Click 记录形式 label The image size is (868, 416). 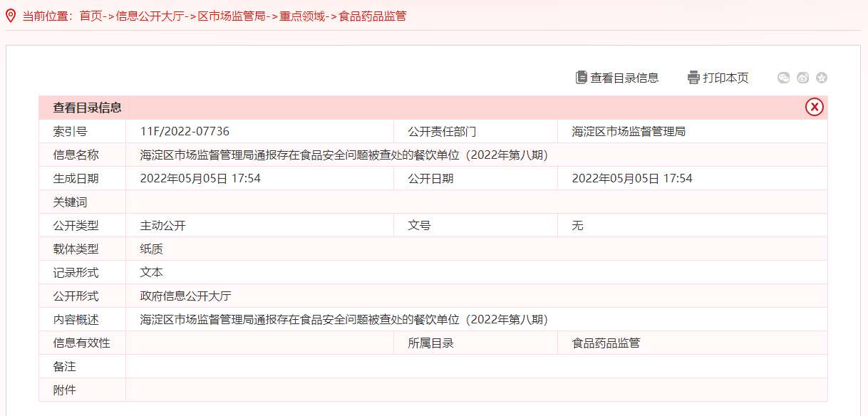click(76, 273)
